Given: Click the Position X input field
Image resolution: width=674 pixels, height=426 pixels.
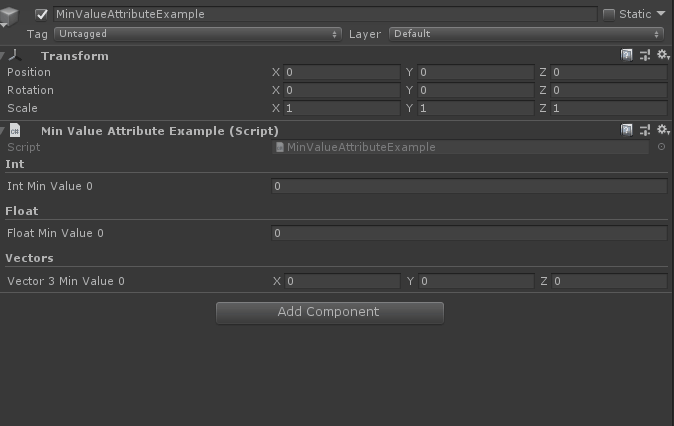Looking at the screenshot, I should tap(342, 73).
